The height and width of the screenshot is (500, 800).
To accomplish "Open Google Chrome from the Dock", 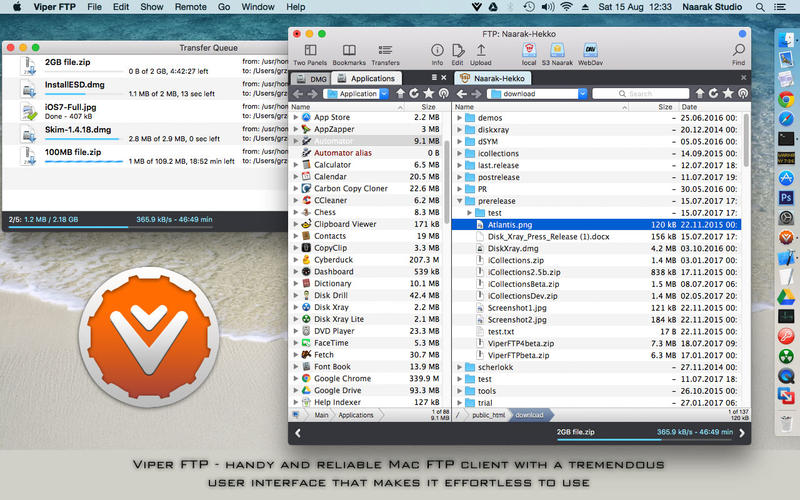I will point(786,99).
